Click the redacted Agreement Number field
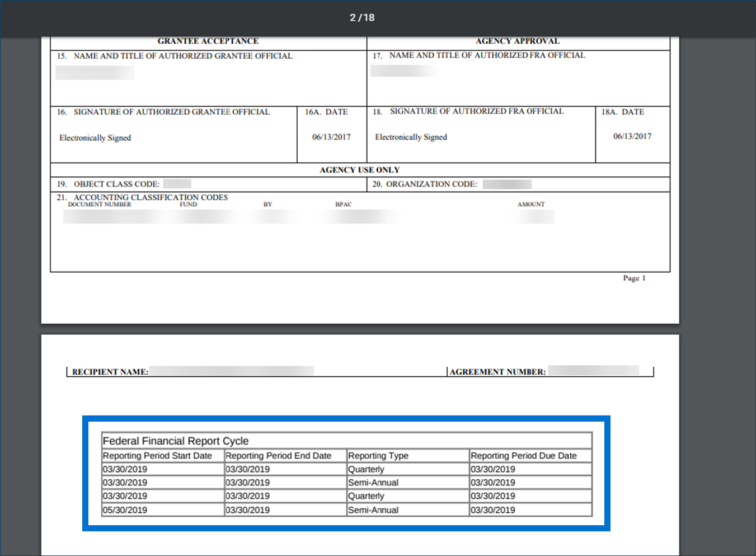The image size is (756, 556). 593,370
